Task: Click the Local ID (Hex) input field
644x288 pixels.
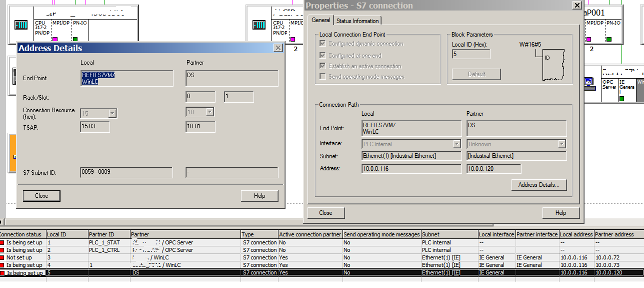Action: click(x=470, y=54)
